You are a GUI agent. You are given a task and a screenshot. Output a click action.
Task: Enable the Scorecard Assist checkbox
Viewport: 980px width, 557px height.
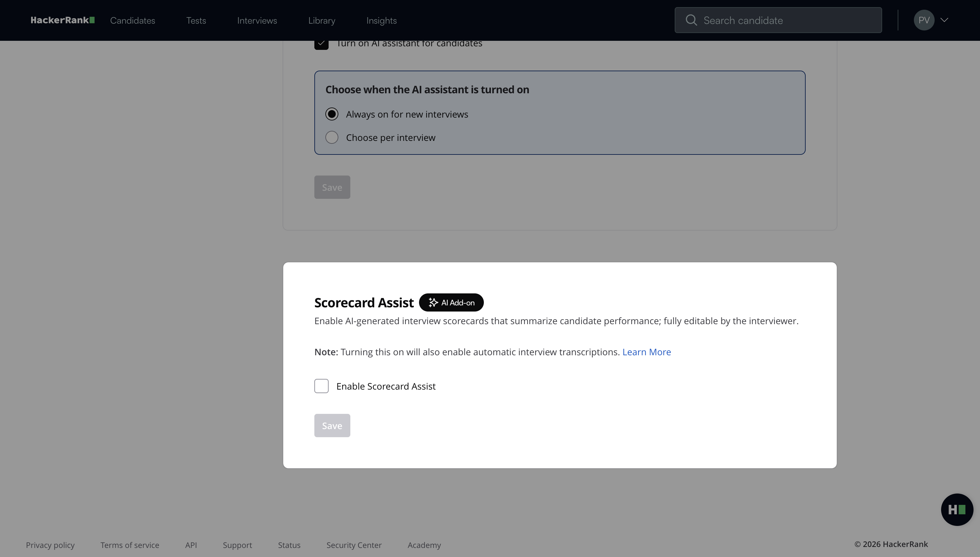321,386
